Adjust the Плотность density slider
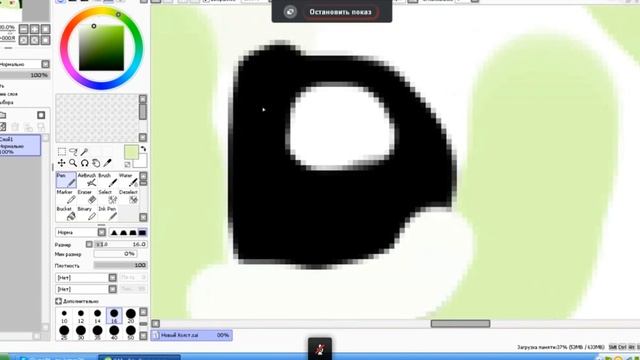Image resolution: width=640 pixels, height=360 pixels. 120,265
